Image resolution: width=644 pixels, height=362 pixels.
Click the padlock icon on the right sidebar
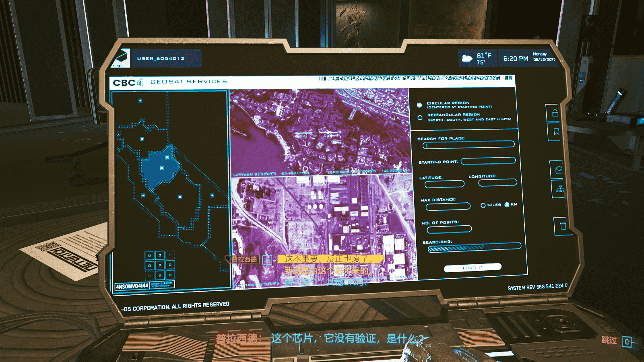tap(555, 113)
